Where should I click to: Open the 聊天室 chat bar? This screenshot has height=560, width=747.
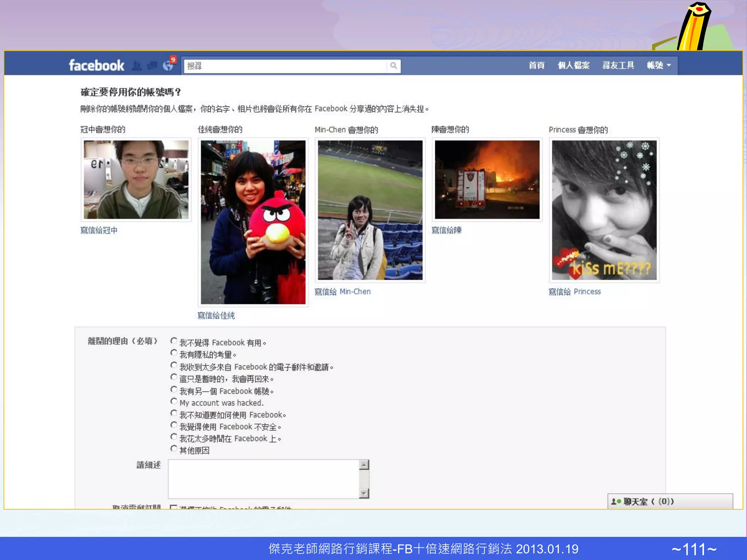click(670, 501)
